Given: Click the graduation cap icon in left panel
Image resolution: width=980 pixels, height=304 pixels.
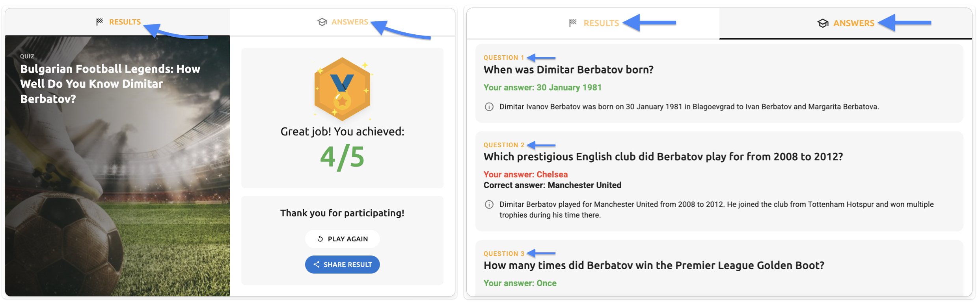Looking at the screenshot, I should coord(322,22).
